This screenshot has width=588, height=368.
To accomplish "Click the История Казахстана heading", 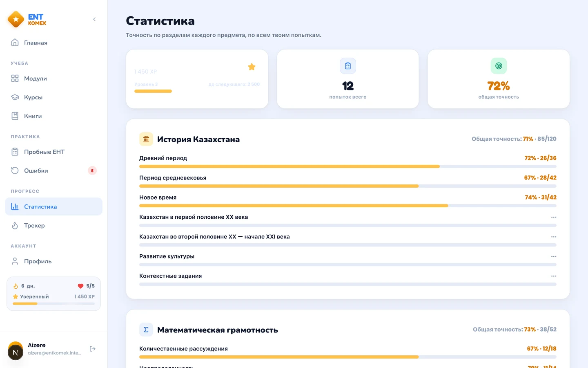I will [x=198, y=139].
